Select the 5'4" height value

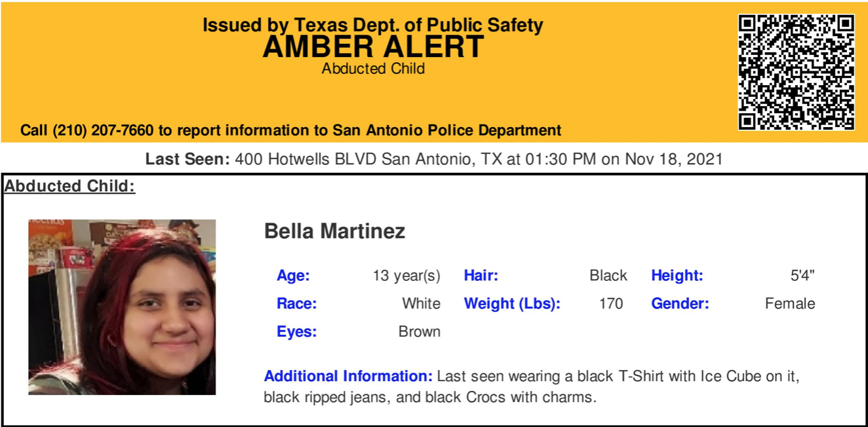pos(802,276)
